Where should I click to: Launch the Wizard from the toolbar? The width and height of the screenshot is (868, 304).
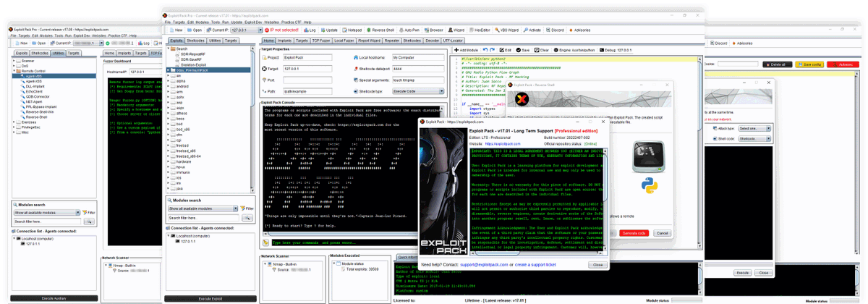[x=455, y=30]
